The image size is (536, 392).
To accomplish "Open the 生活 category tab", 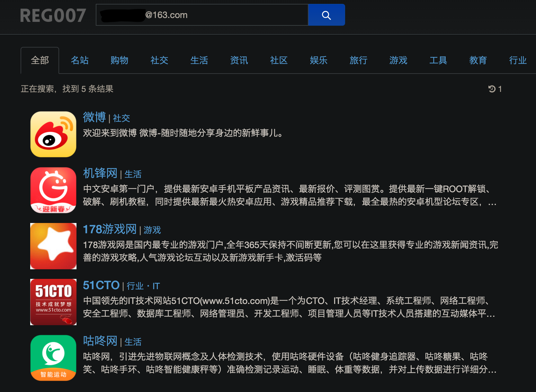I will click(x=199, y=60).
